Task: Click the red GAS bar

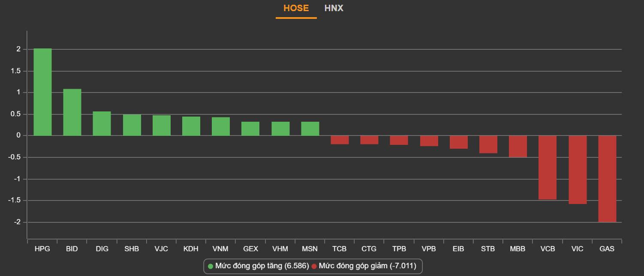Action: tap(607, 179)
